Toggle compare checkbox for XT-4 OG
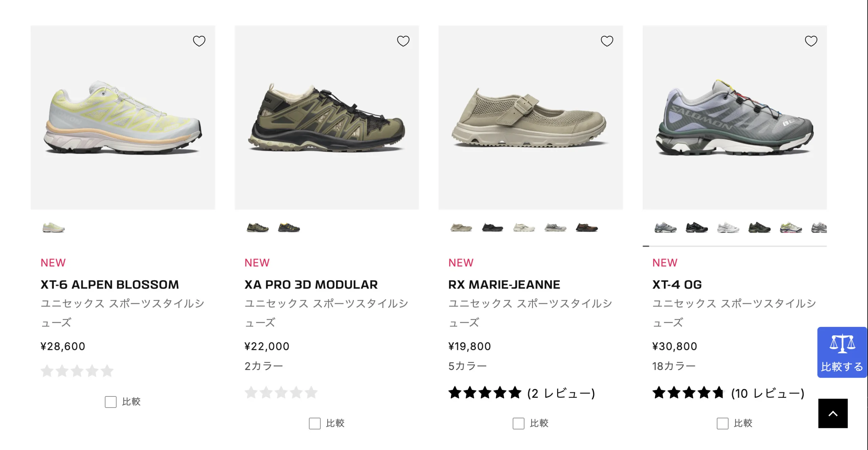The width and height of the screenshot is (868, 450). (723, 424)
